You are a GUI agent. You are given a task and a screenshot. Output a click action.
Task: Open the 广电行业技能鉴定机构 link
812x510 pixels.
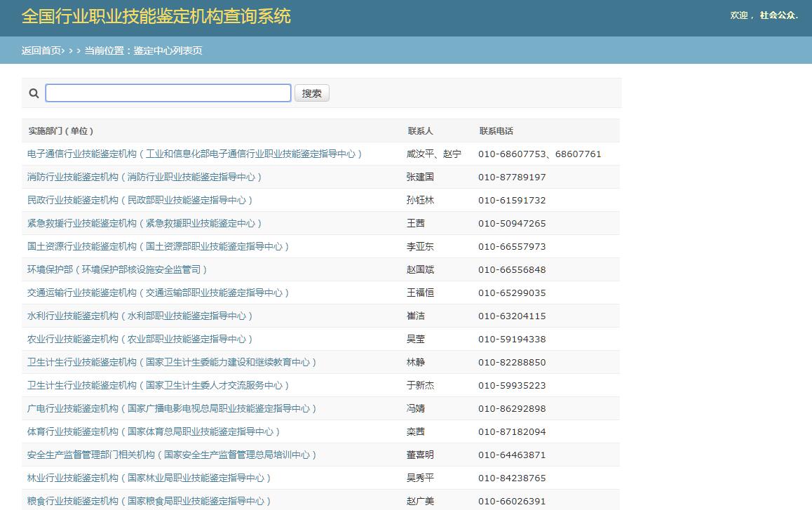(x=172, y=408)
